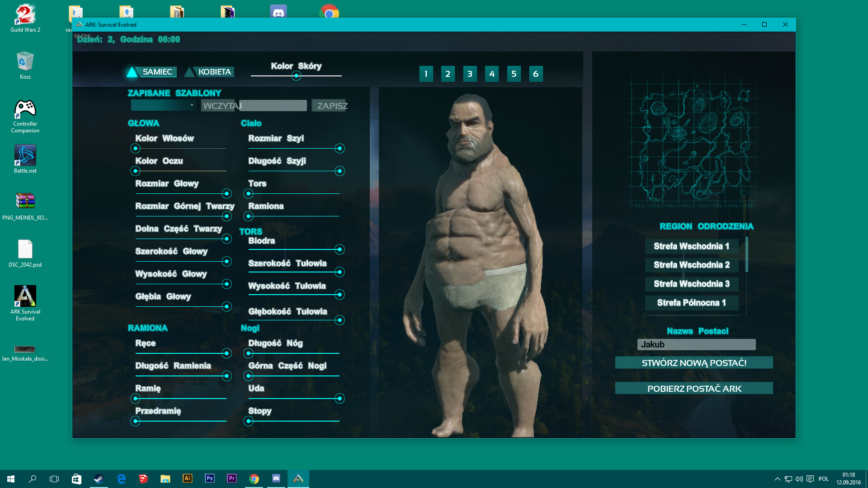Select Strefa Wschodnia 2 spawn region
The width and height of the screenshot is (868, 488).
[692, 265]
